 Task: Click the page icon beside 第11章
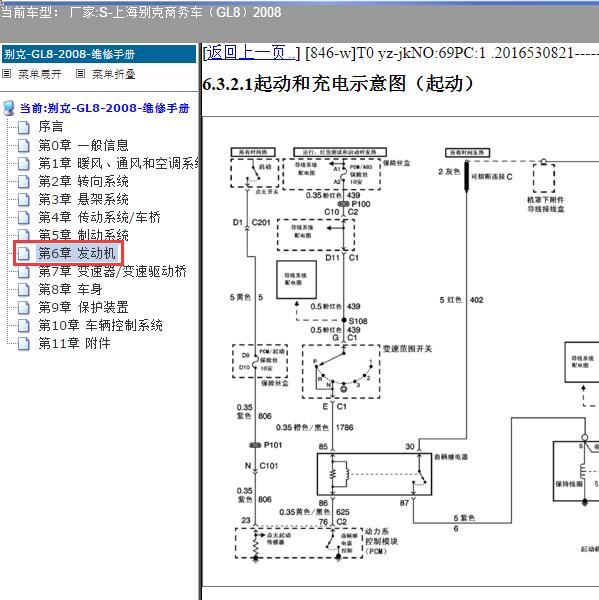[24, 344]
